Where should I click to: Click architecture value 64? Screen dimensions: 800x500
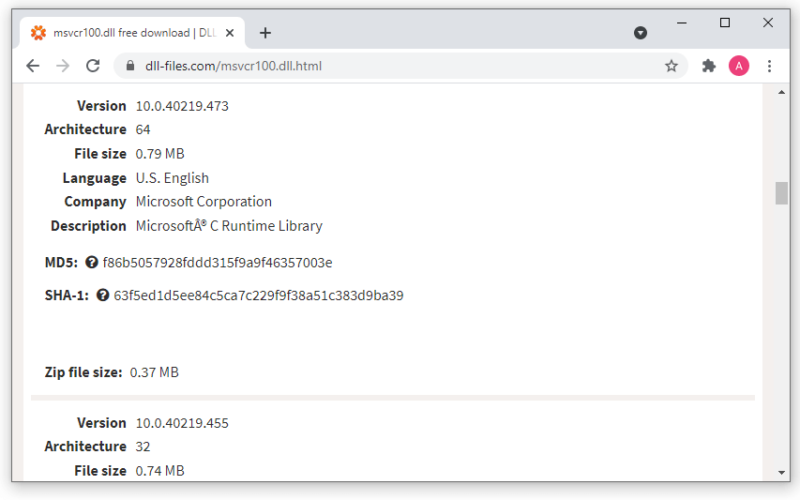pos(143,130)
